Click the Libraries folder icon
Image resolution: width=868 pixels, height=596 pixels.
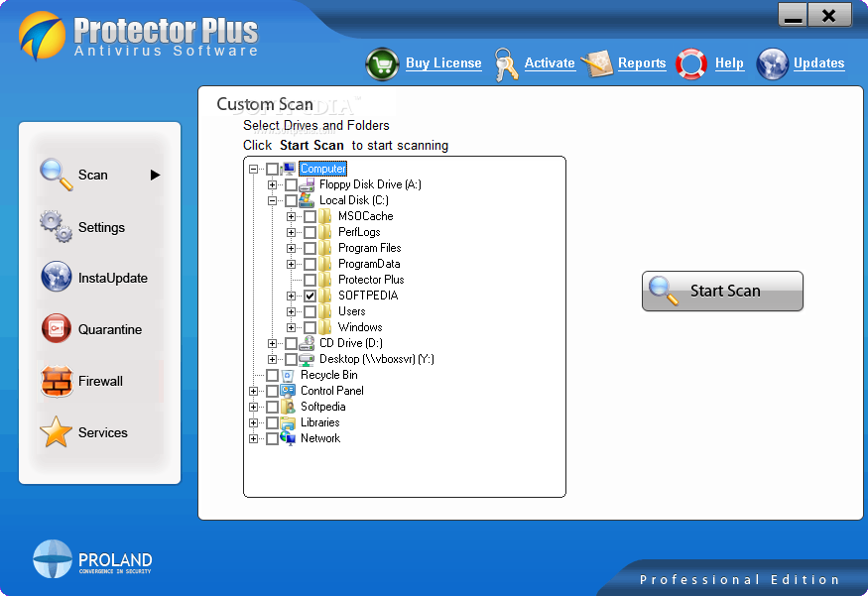pyautogui.click(x=288, y=422)
